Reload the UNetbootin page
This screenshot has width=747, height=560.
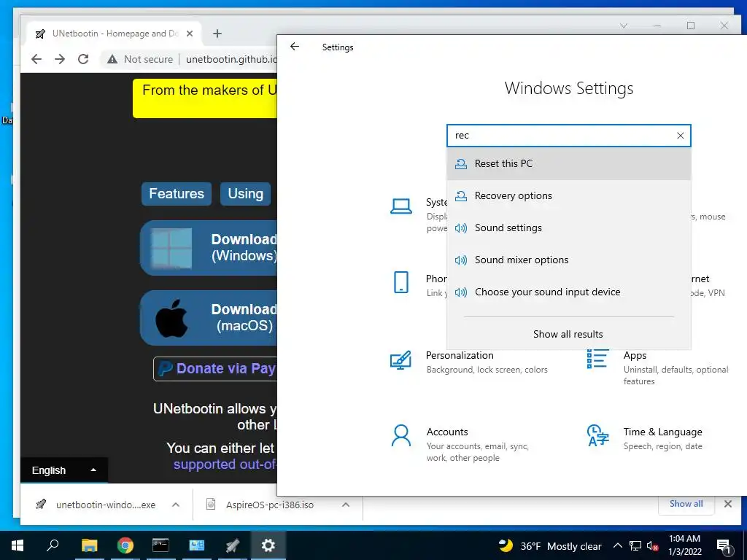(x=83, y=59)
